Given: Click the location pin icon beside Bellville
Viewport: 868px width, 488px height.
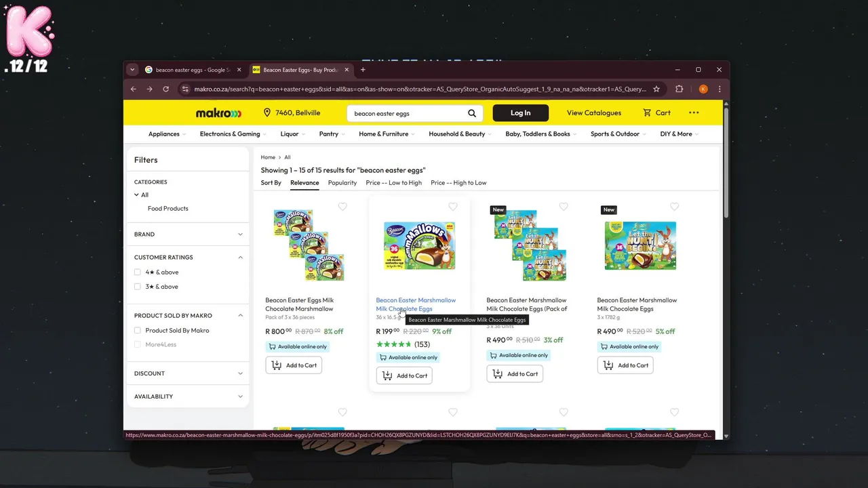Looking at the screenshot, I should (x=267, y=113).
